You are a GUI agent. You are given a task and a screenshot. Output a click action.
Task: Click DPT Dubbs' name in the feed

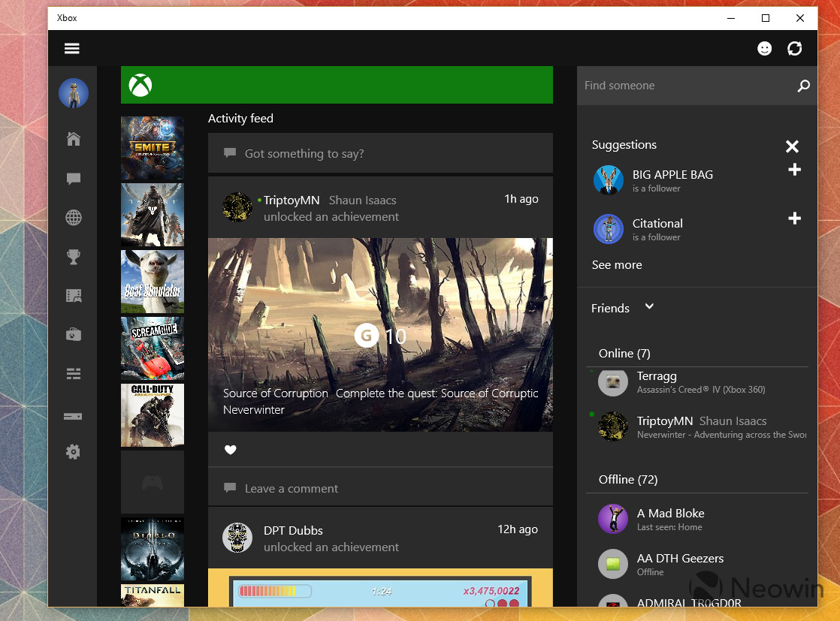[293, 531]
